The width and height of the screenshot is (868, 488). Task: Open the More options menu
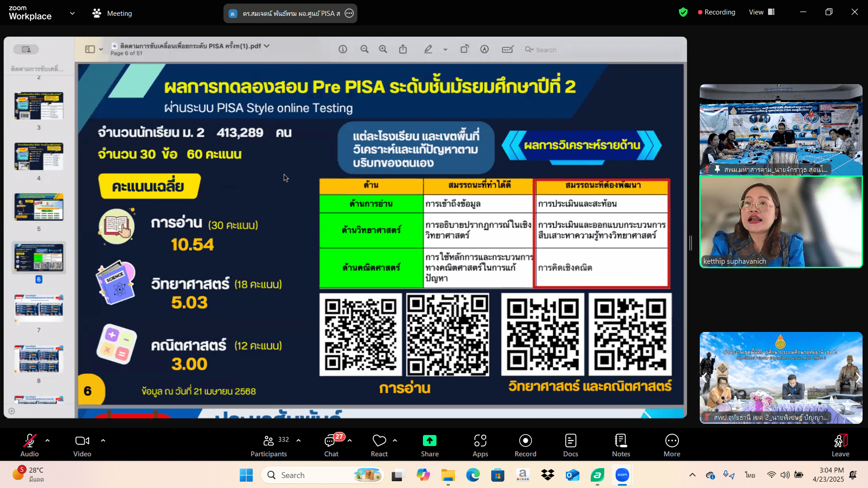click(672, 445)
